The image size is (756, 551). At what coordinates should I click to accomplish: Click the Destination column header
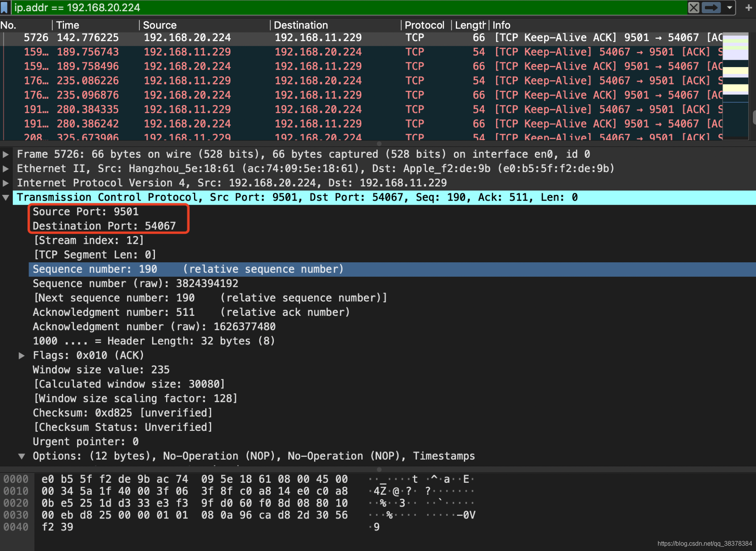(301, 25)
